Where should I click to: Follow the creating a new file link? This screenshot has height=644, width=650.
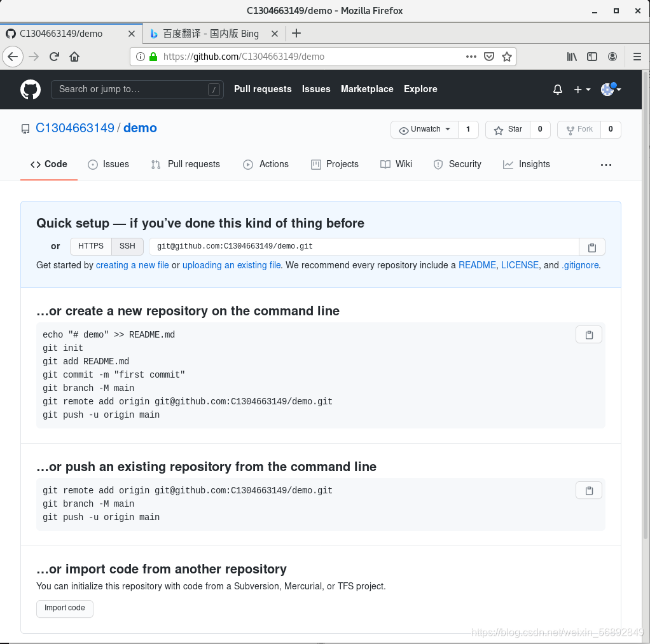coord(132,265)
